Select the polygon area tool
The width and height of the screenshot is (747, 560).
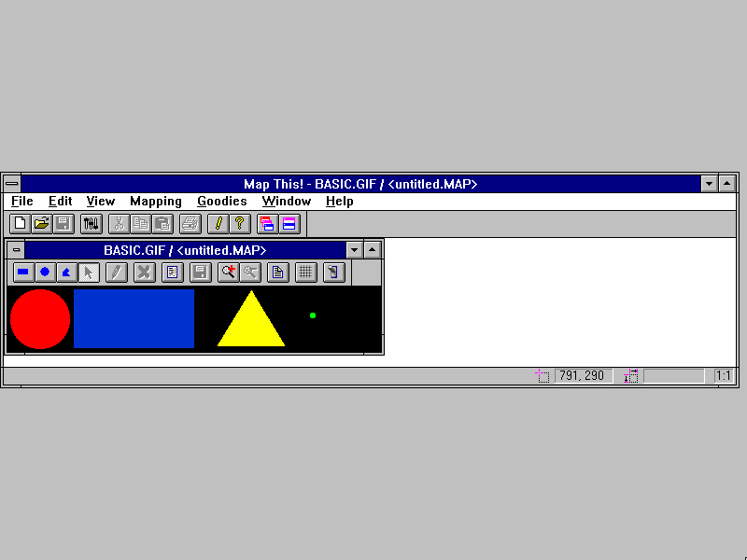click(x=66, y=273)
